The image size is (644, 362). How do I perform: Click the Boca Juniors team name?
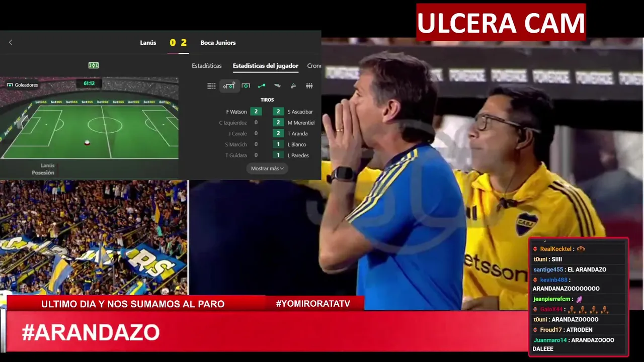[x=218, y=43]
